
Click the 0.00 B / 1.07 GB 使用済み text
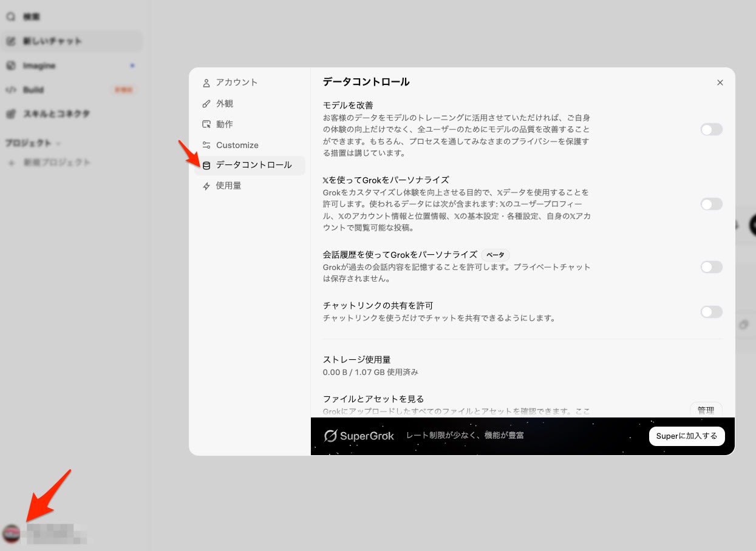pos(370,372)
